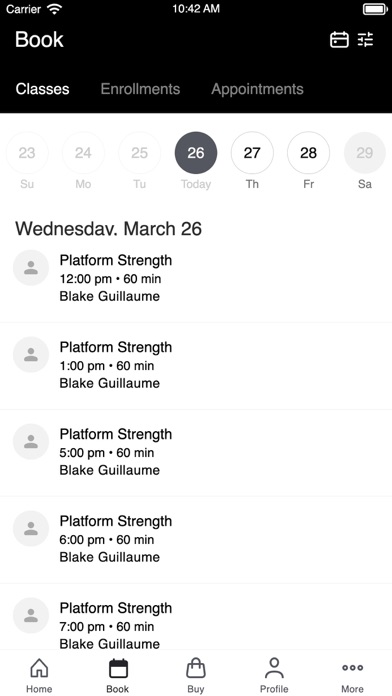Switch to the Appointments tab
Screen dimensions: 392x696
coord(257,89)
